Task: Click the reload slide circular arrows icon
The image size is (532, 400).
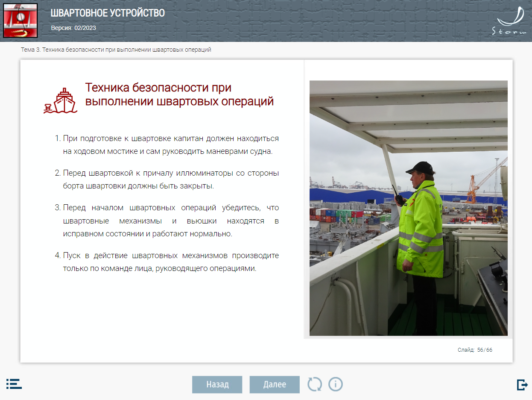Action: tap(315, 384)
